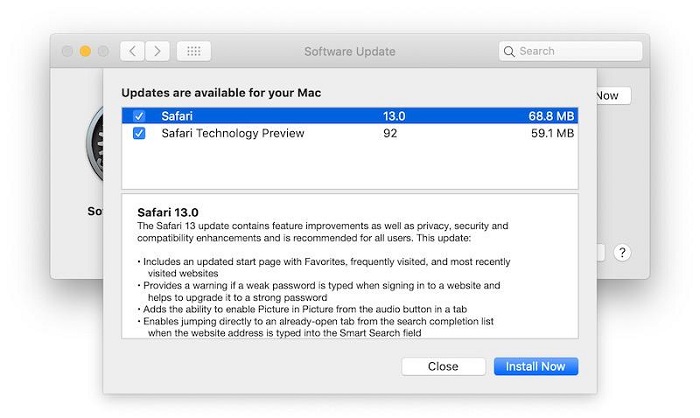Click version 92 of Technology Preview
The image size is (700, 418).
(390, 133)
